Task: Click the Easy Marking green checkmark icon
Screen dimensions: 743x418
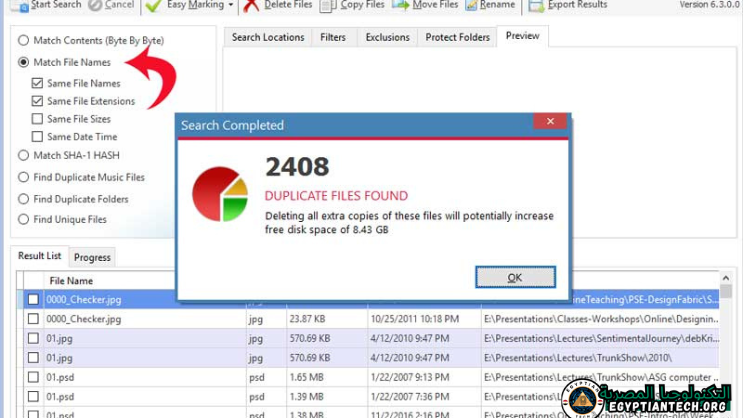Action: [x=153, y=6]
